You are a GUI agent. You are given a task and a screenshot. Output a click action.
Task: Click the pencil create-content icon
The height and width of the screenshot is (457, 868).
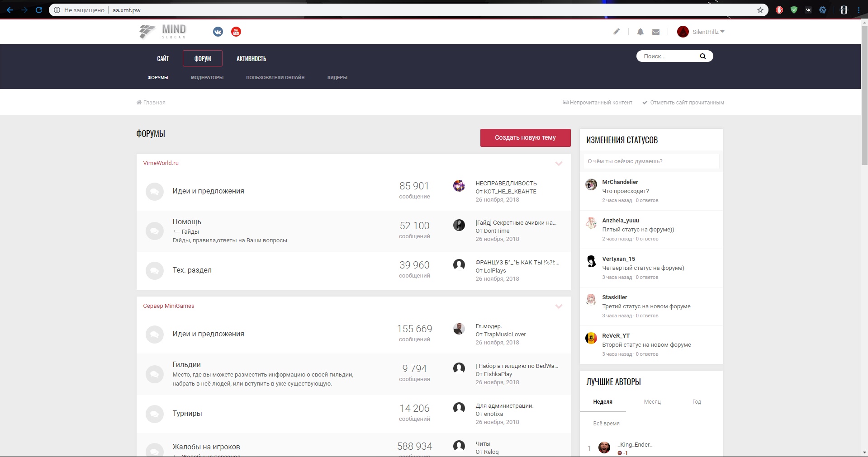tap(616, 32)
